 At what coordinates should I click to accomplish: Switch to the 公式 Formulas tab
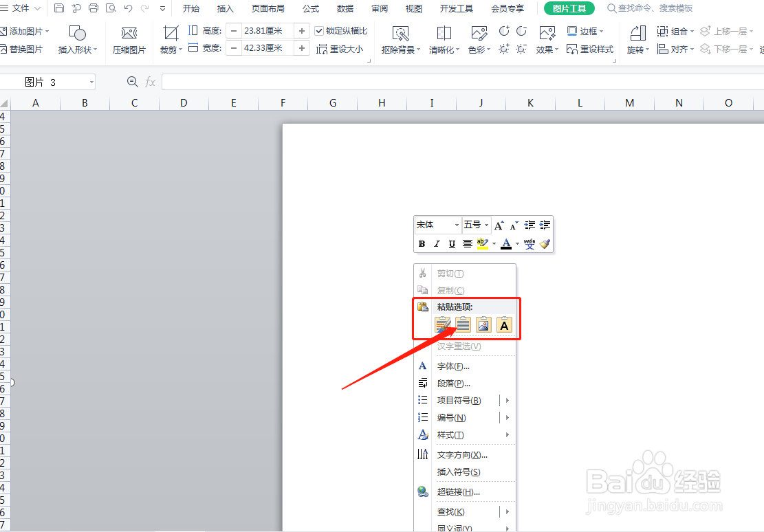[310, 8]
